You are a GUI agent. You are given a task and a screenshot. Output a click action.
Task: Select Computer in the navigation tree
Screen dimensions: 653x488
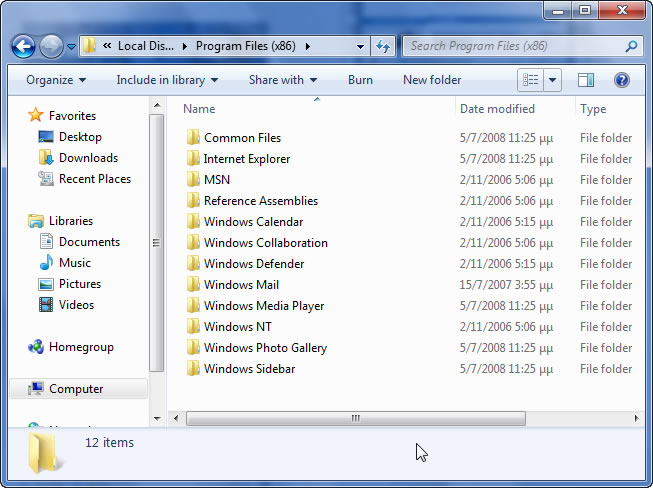click(76, 389)
